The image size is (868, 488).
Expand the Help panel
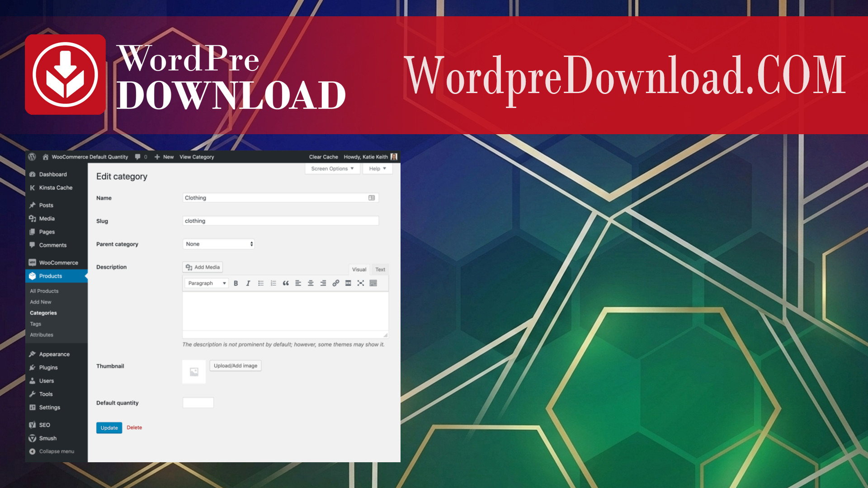[x=377, y=169]
